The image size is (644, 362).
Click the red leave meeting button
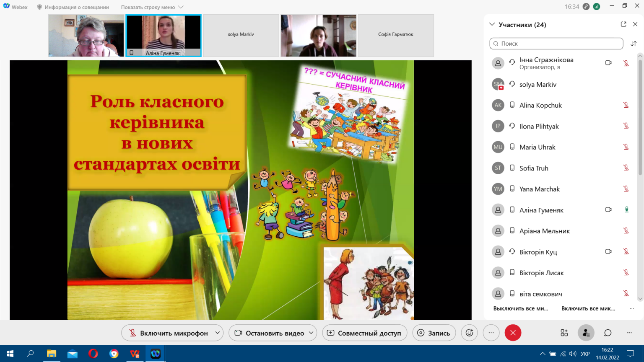pyautogui.click(x=513, y=333)
